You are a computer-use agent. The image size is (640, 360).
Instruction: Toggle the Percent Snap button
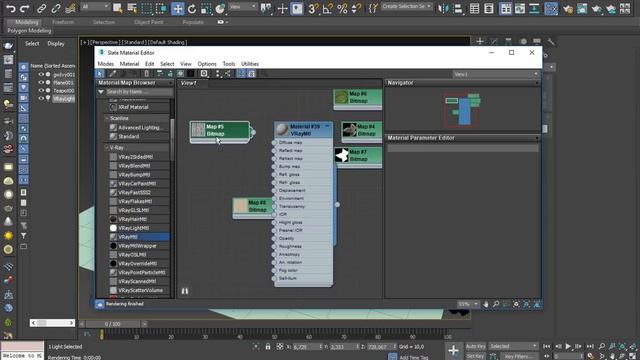[x=342, y=8]
